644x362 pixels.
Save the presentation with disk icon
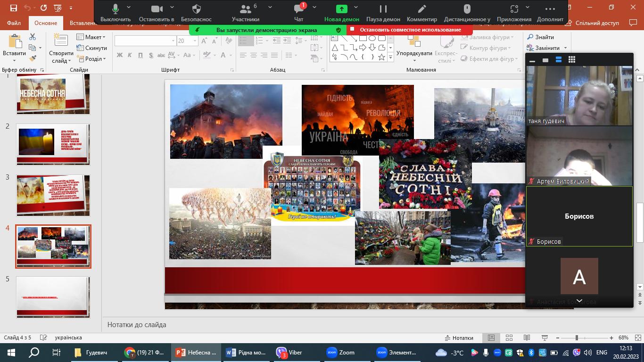(13, 8)
